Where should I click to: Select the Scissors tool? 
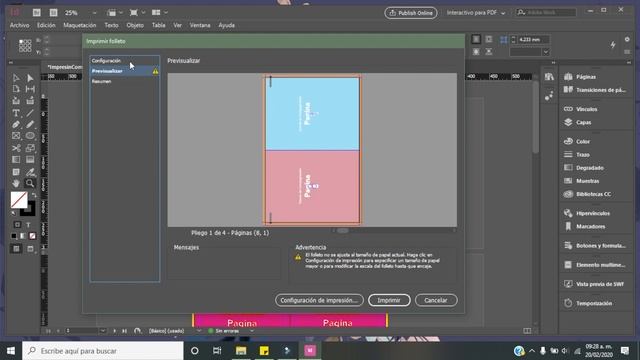click(x=16, y=148)
